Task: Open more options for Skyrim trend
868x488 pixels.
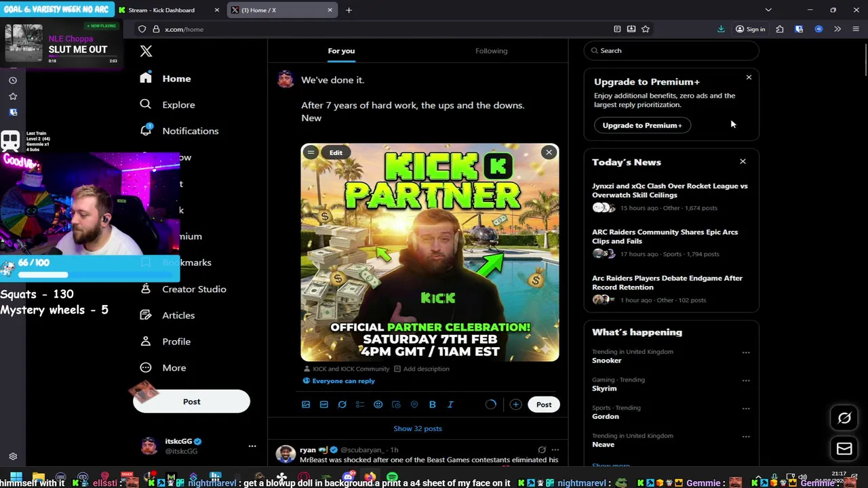Action: (x=746, y=381)
